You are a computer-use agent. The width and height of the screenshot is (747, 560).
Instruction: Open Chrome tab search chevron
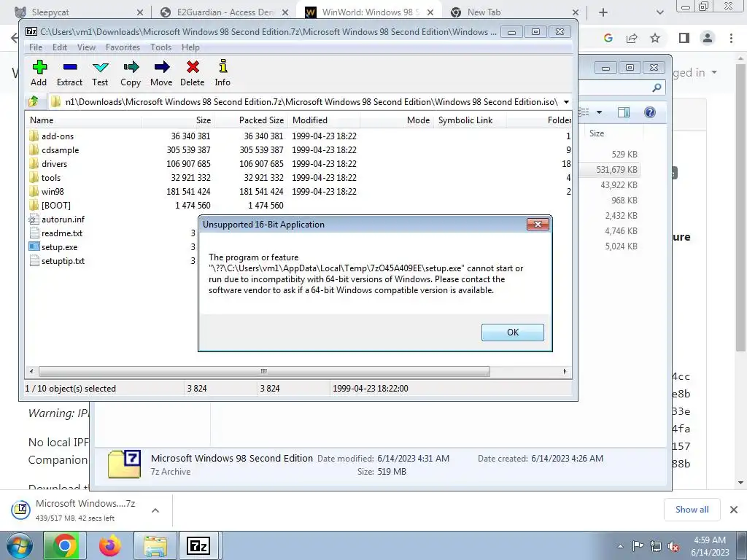pyautogui.click(x=659, y=13)
